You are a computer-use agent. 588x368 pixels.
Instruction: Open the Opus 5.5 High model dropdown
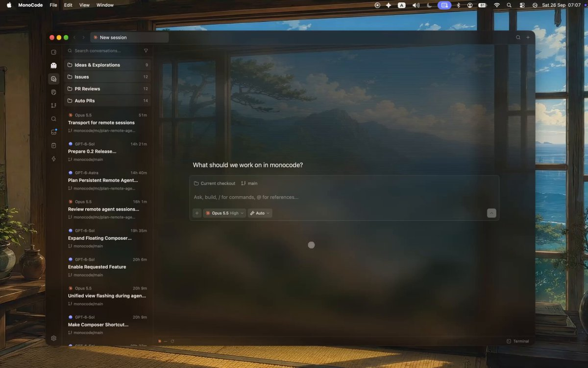(x=224, y=213)
